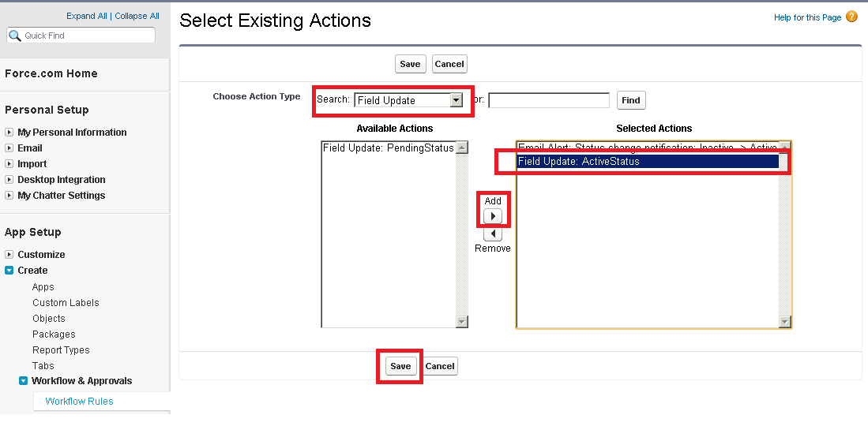Click the Quick Find magnifier icon
The image size is (868, 426).
[x=15, y=35]
